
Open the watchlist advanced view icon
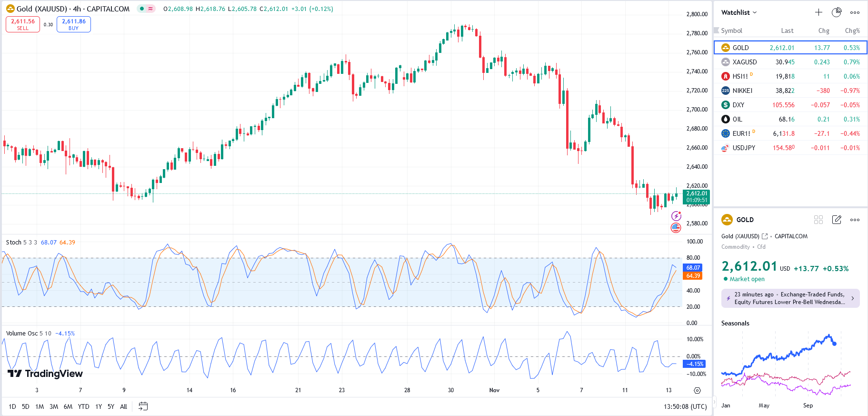tap(837, 12)
